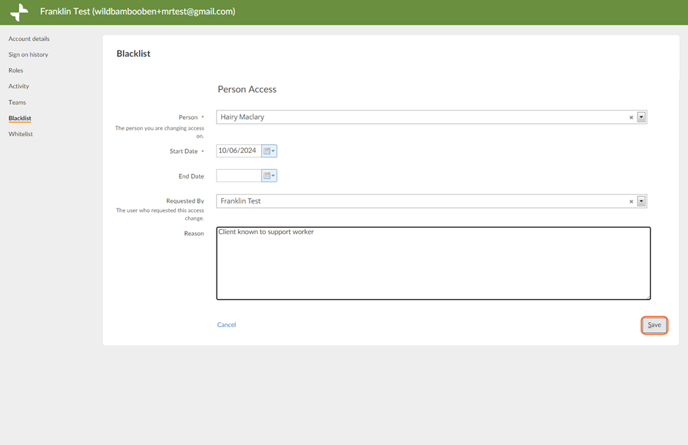Go to Activity in the sidebar
Screen dimensions: 688x445
[x=19, y=86]
